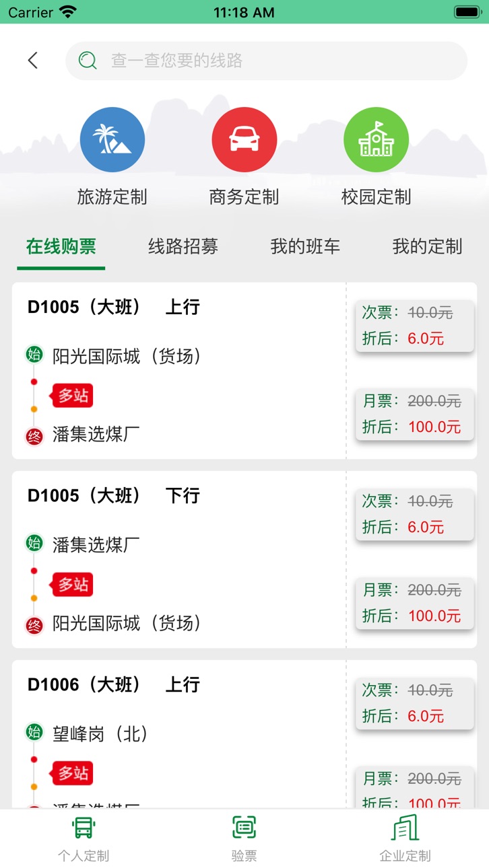Buy 月票 for D1005 下行 route

414,604
